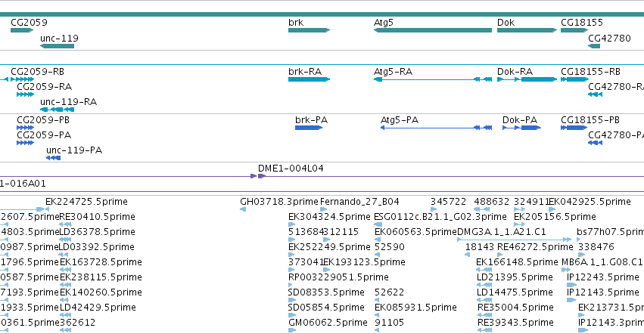The height and width of the screenshot is (334, 644).
Task: Click the RE39343.5prime EST label
Action: 515,323
